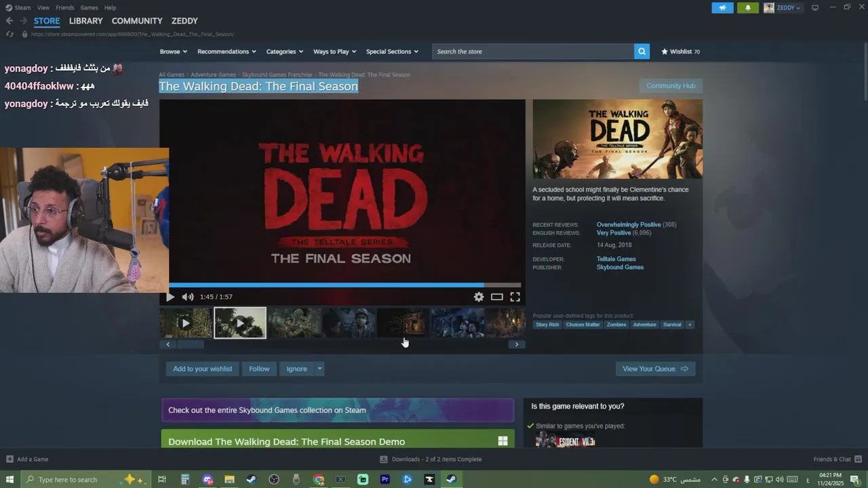Viewport: 868px width, 488px height.
Task: Select the highlighted second video thumbnail
Action: point(240,323)
